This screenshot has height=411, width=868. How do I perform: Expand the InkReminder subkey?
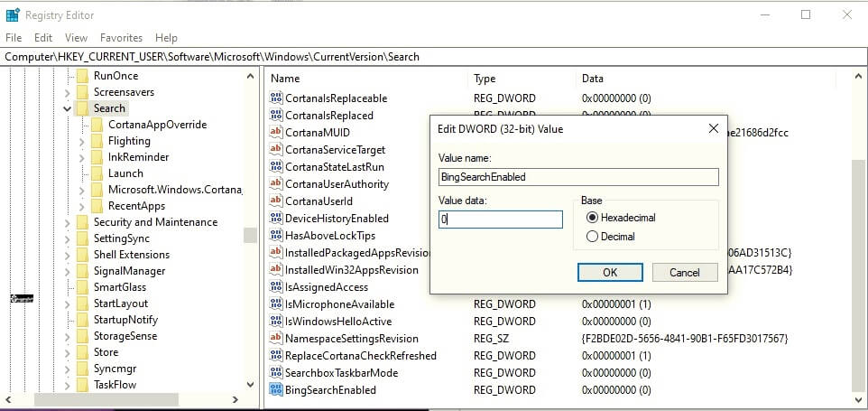tap(82, 157)
